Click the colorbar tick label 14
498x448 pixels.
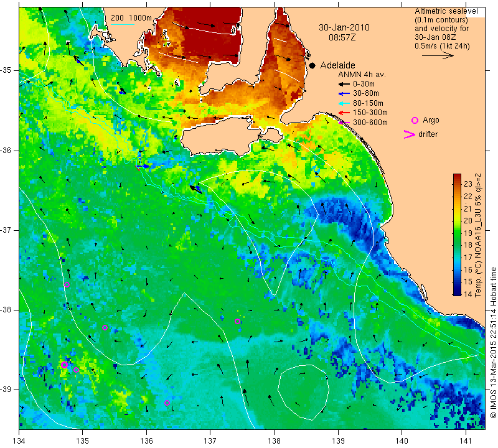pos(468,294)
